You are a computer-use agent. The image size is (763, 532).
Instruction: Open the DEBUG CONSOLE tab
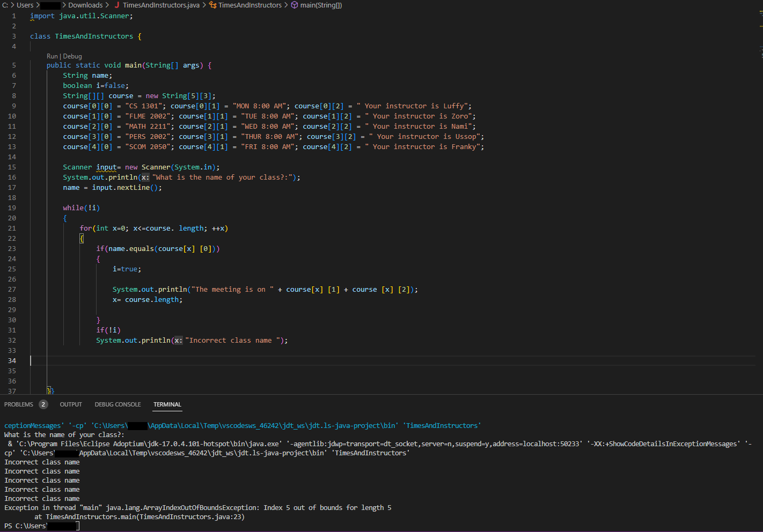click(118, 404)
